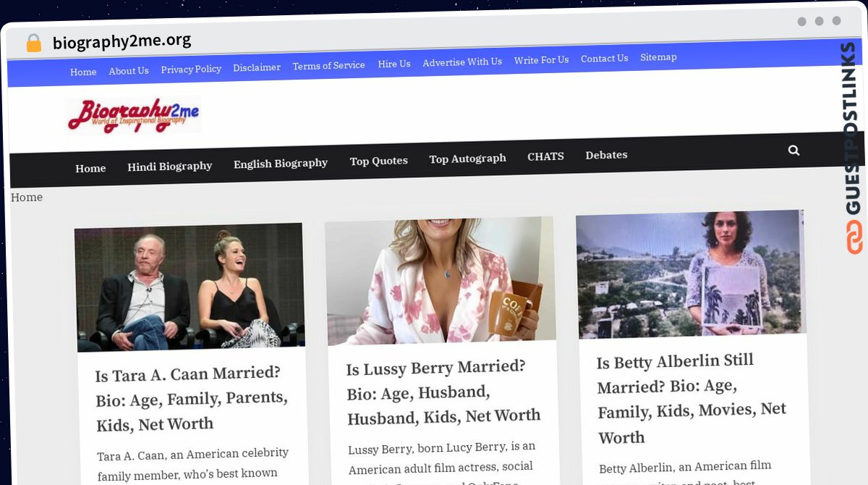
Task: Open the site search magnifier icon
Action: coord(793,150)
